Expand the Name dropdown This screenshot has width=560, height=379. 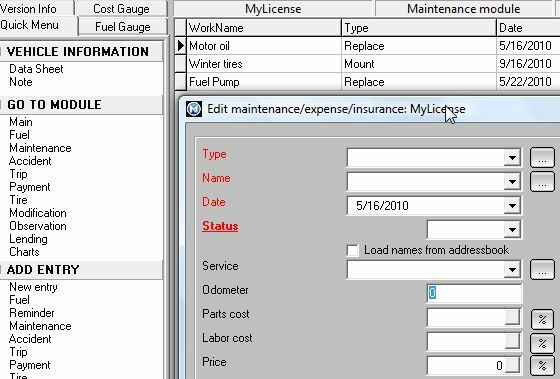[x=512, y=182]
